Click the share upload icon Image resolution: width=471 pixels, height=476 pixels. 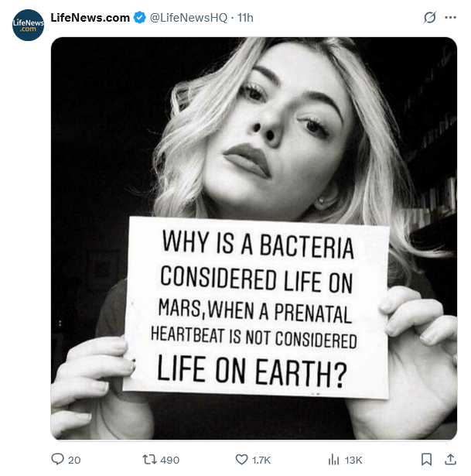point(451,459)
